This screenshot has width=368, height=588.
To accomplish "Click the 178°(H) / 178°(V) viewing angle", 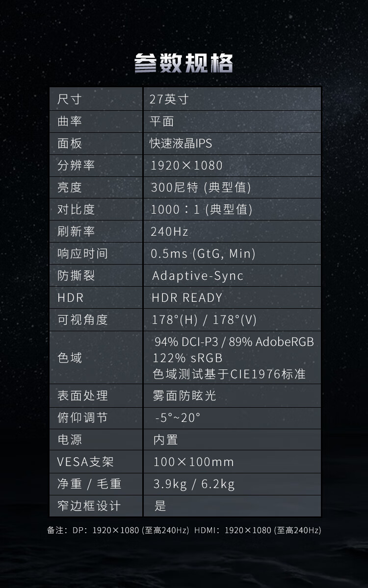I will [x=204, y=320].
